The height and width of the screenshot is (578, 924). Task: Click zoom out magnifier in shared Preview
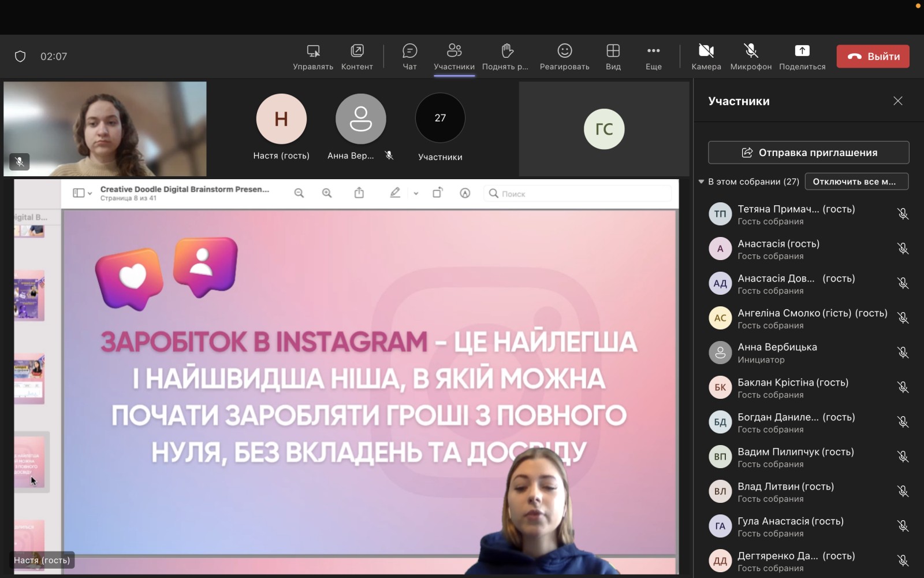[x=299, y=193]
